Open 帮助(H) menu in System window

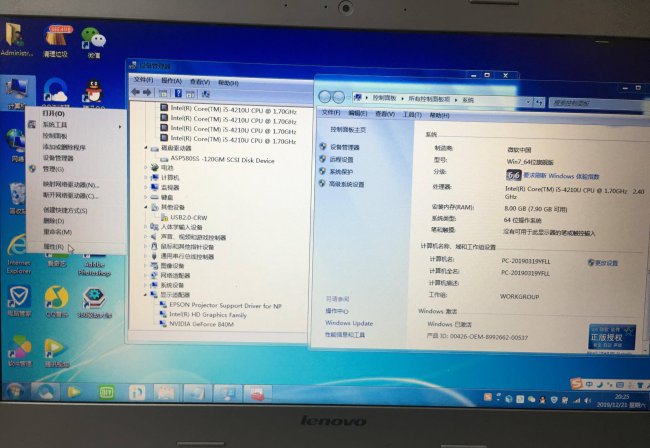click(x=439, y=115)
